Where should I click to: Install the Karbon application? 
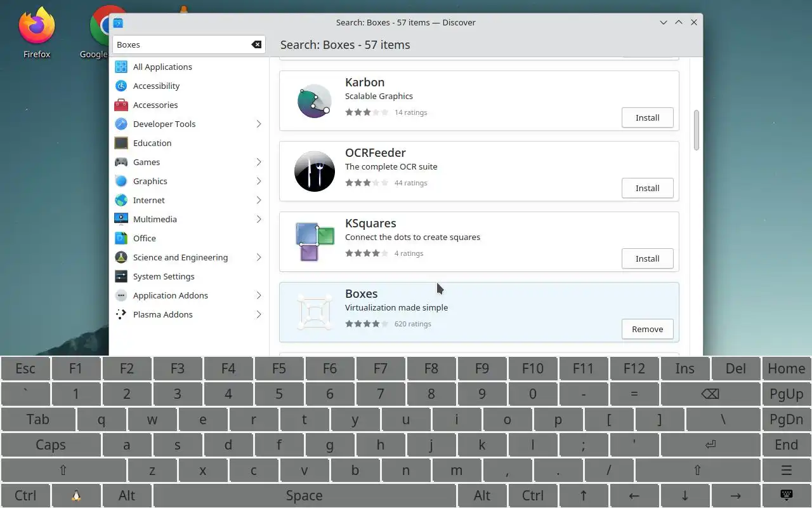[x=648, y=117]
